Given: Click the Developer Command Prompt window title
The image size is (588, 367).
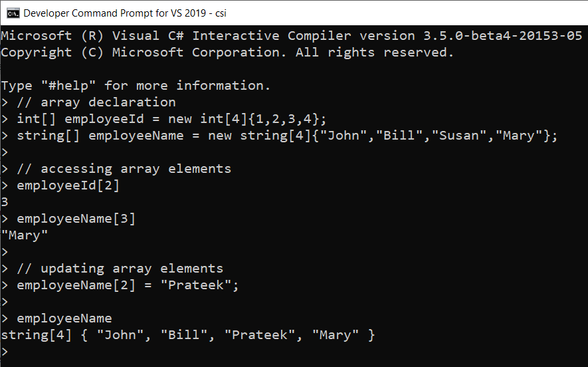Looking at the screenshot, I should [x=125, y=12].
